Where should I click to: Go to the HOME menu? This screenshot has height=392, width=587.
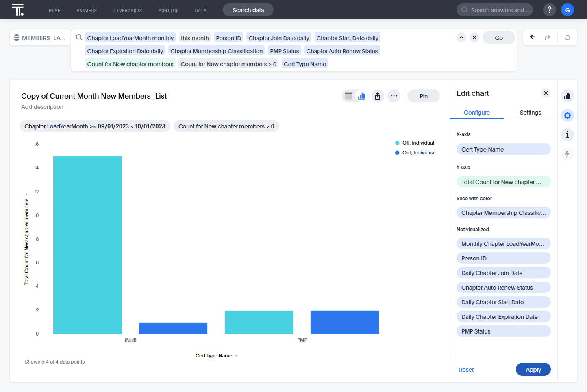pyautogui.click(x=54, y=11)
